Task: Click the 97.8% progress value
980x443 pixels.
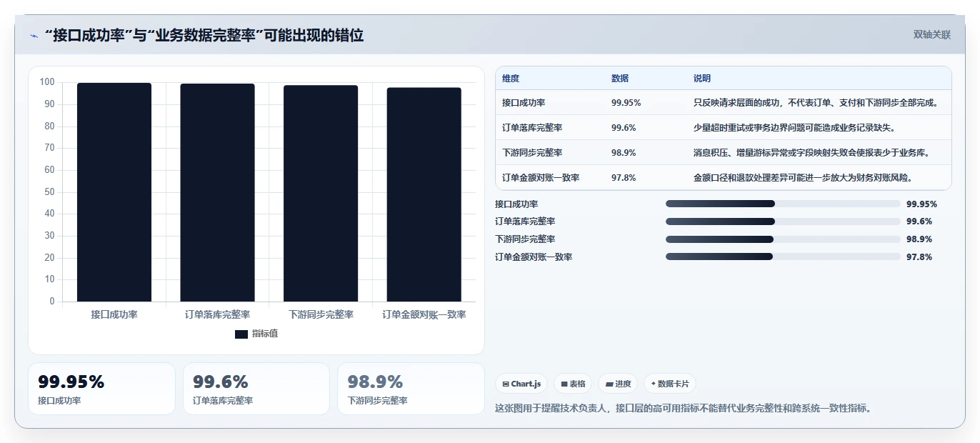Action: (x=919, y=257)
